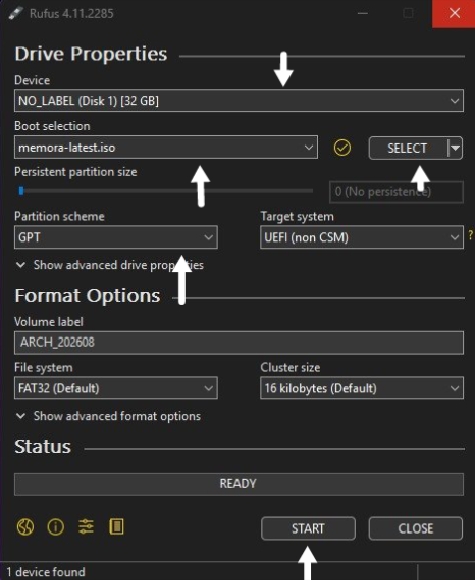475x580 pixels.
Task: Click the '1 device found' status text
Action: (x=46, y=572)
